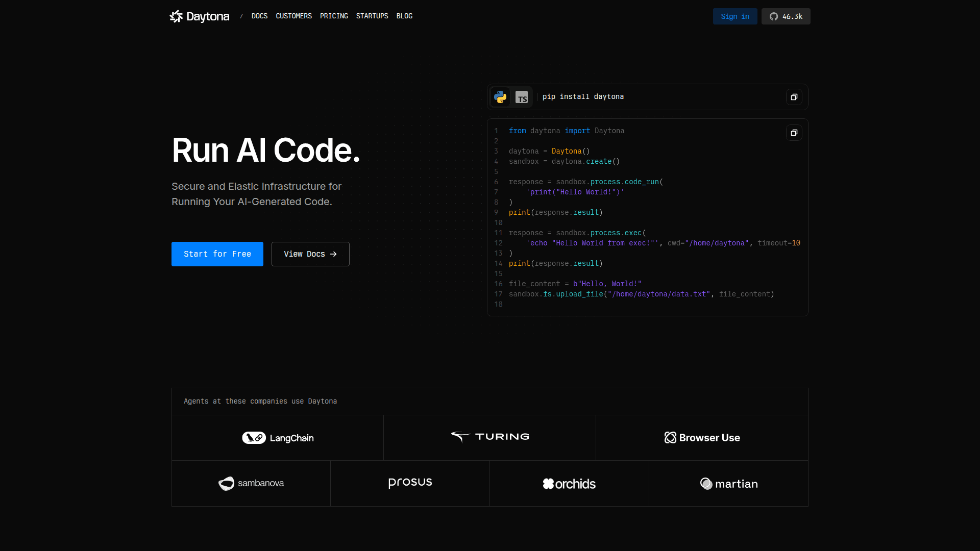
Task: Click the LangChain company logo
Action: coord(278,438)
